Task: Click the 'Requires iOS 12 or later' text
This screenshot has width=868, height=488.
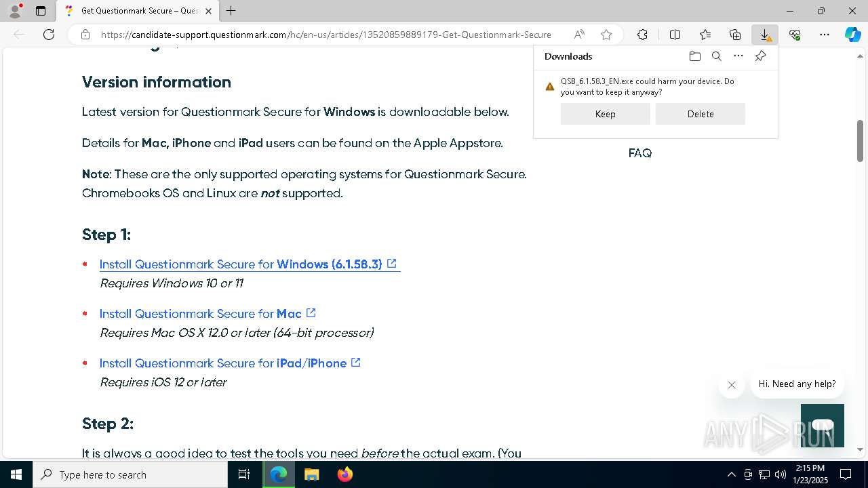Action: tap(163, 382)
